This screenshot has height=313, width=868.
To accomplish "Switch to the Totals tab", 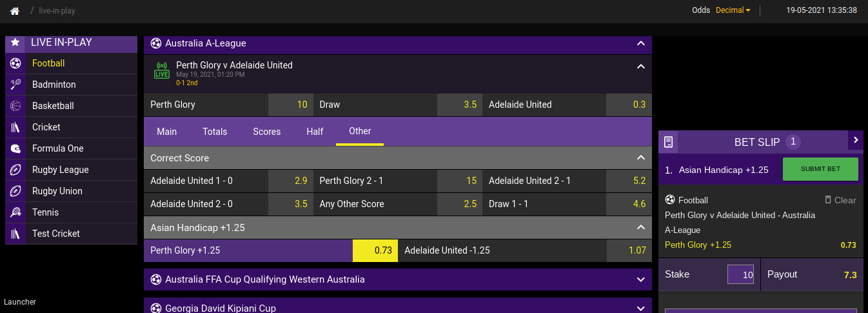I will (x=215, y=132).
